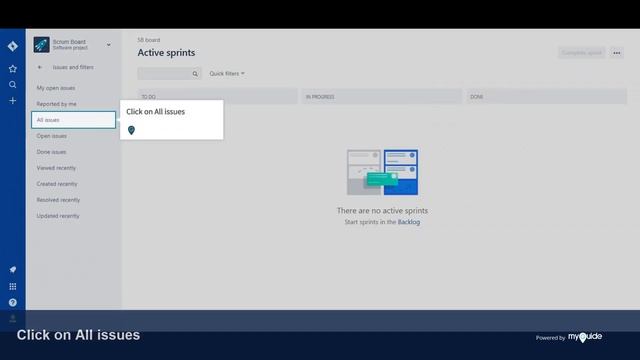Screen dimensions: 640x360
Task: Select Open issues filter
Action: click(x=51, y=136)
